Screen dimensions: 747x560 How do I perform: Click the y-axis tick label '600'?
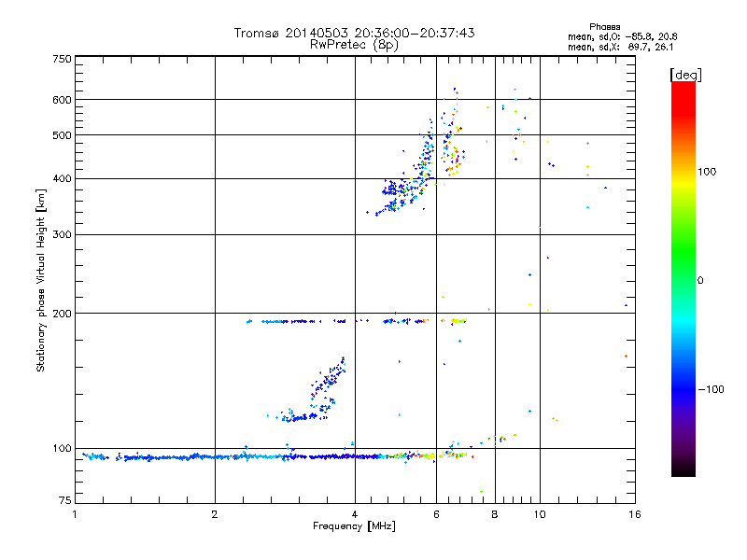pos(62,100)
